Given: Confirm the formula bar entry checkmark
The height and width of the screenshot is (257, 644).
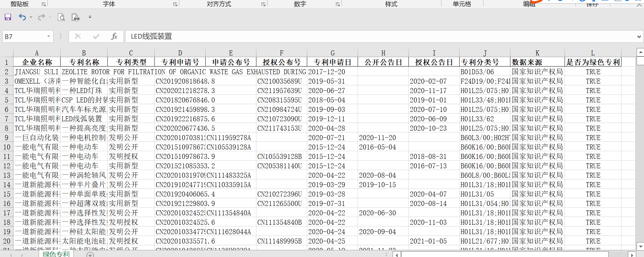Looking at the screenshot, I should [96, 36].
